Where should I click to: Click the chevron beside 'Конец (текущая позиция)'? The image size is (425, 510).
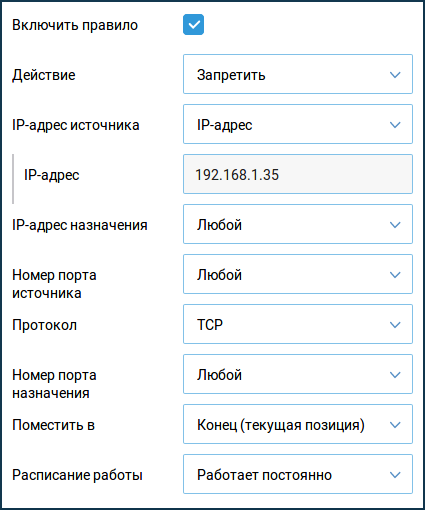coord(395,425)
